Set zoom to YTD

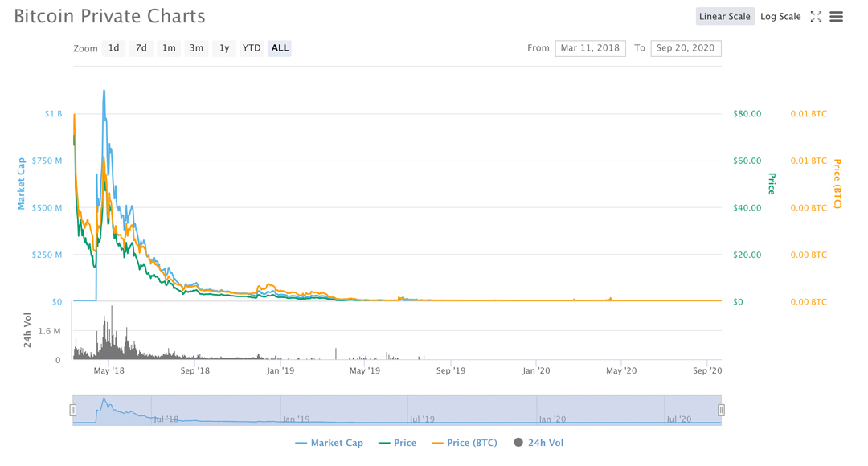point(252,48)
